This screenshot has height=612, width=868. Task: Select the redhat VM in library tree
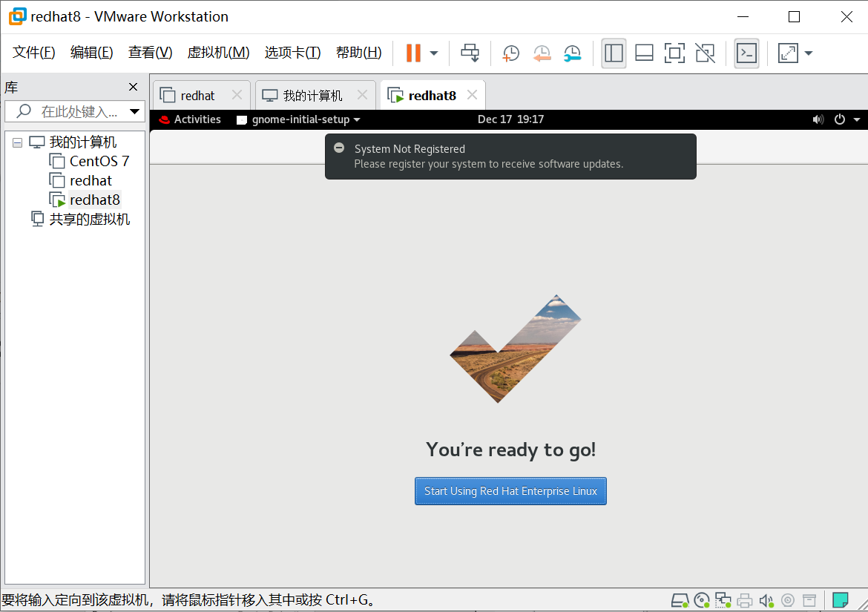coord(91,180)
